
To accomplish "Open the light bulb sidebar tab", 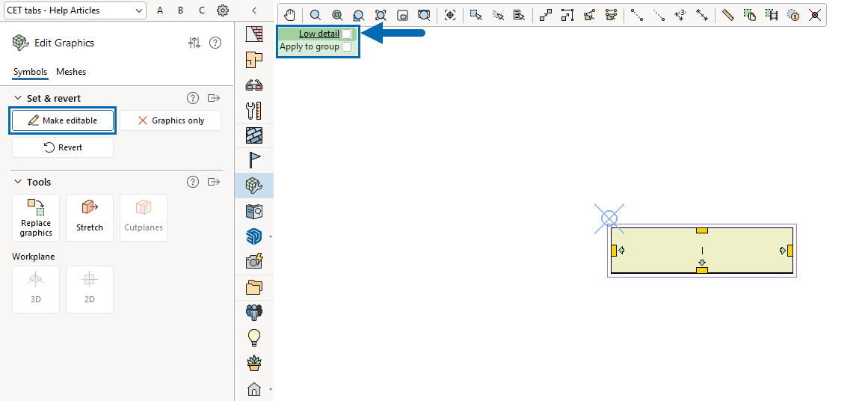I will click(x=253, y=337).
